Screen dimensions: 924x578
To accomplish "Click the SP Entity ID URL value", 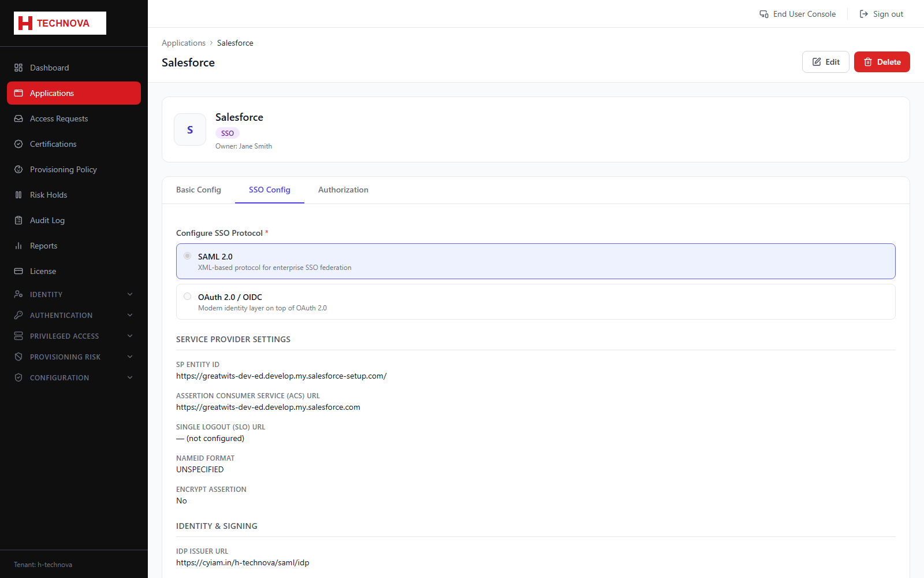I will click(281, 376).
